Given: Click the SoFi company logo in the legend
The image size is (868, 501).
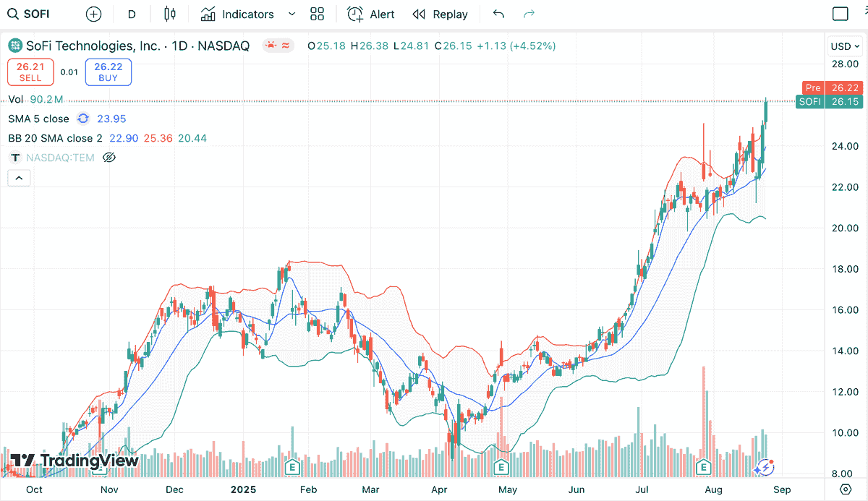Looking at the screenshot, I should tap(15, 46).
